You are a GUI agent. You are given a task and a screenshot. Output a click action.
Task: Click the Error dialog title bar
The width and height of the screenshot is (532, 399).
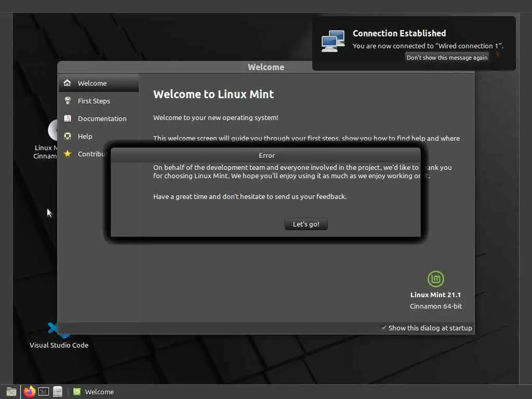point(265,155)
